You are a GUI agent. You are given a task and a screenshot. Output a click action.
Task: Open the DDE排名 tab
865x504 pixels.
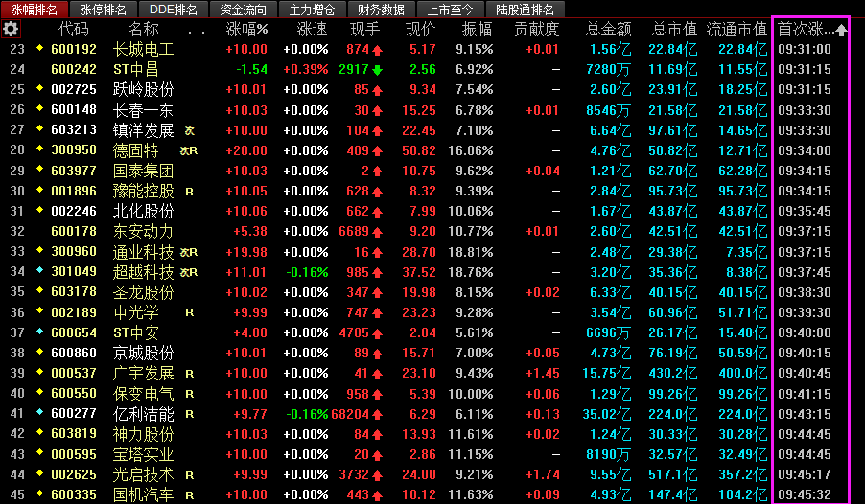[174, 10]
